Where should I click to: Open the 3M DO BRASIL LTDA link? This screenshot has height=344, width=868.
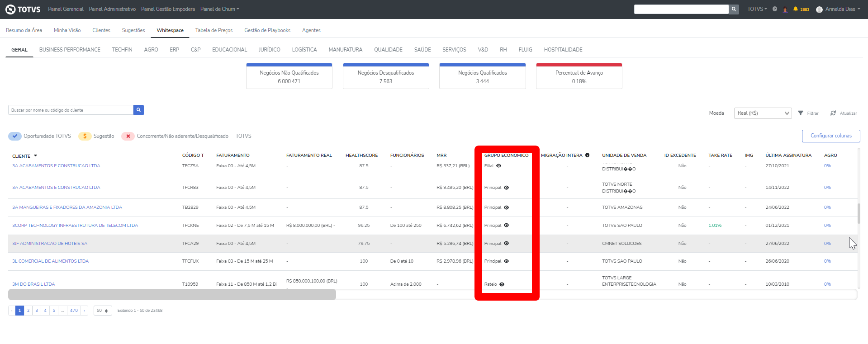coord(33,284)
